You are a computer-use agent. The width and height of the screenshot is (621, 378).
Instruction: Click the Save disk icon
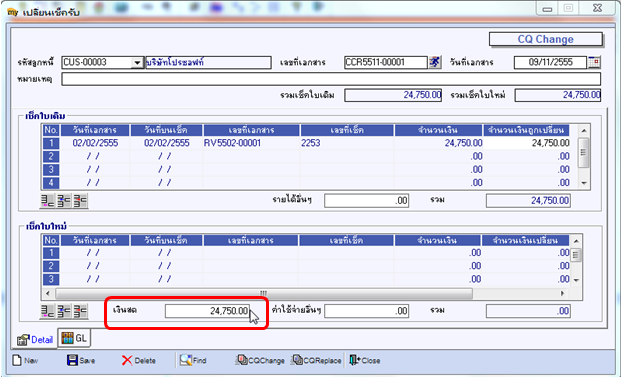[x=72, y=360]
